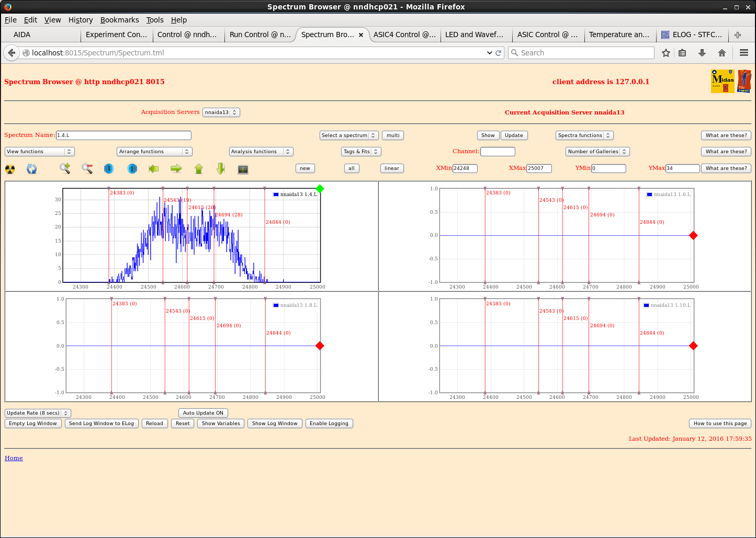The height and width of the screenshot is (538, 756).
Task: Click green diamond marker on 1.4.L plot
Action: pos(320,189)
